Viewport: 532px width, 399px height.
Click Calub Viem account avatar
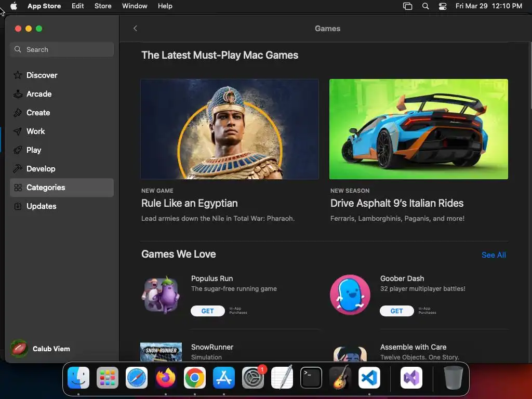(19, 349)
